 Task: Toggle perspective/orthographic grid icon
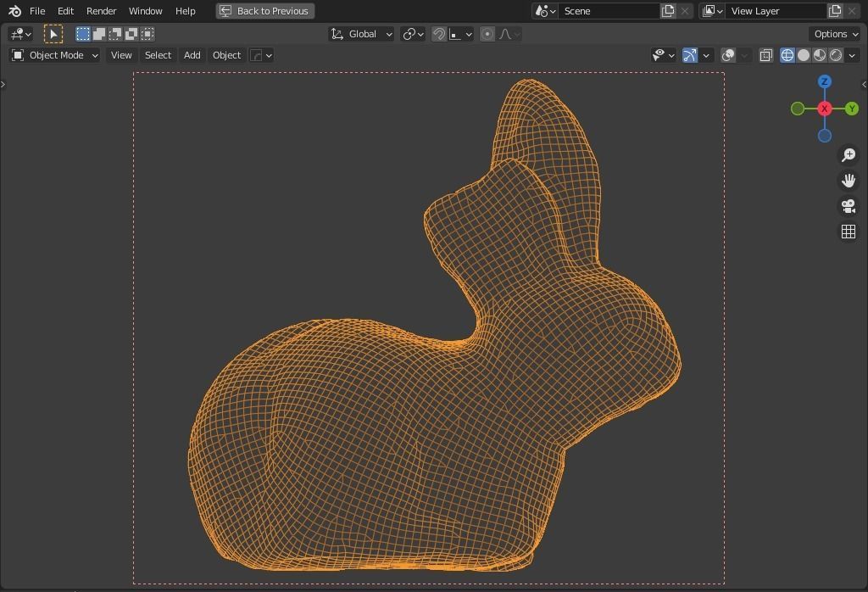coord(848,232)
